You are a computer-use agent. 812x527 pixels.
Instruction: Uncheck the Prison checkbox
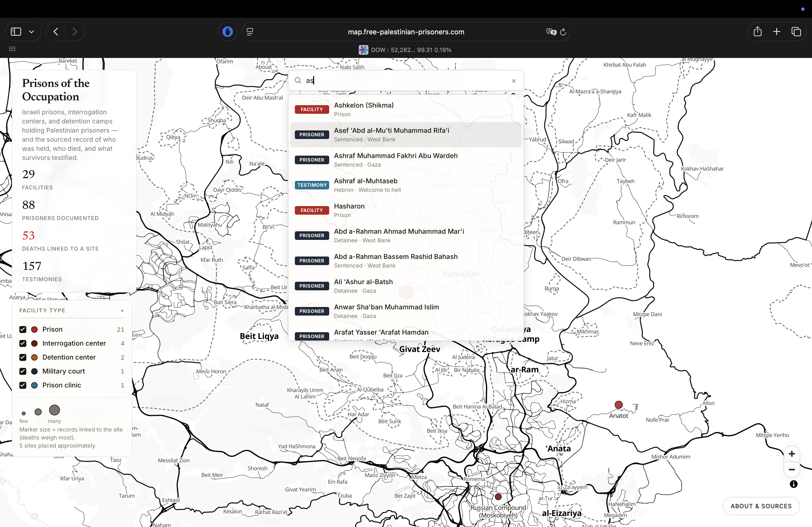click(23, 329)
